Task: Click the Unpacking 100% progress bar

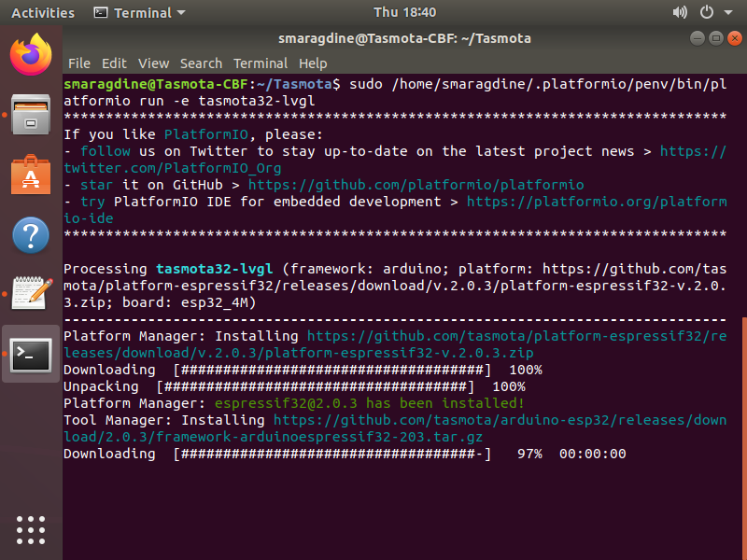Action: 316,386
